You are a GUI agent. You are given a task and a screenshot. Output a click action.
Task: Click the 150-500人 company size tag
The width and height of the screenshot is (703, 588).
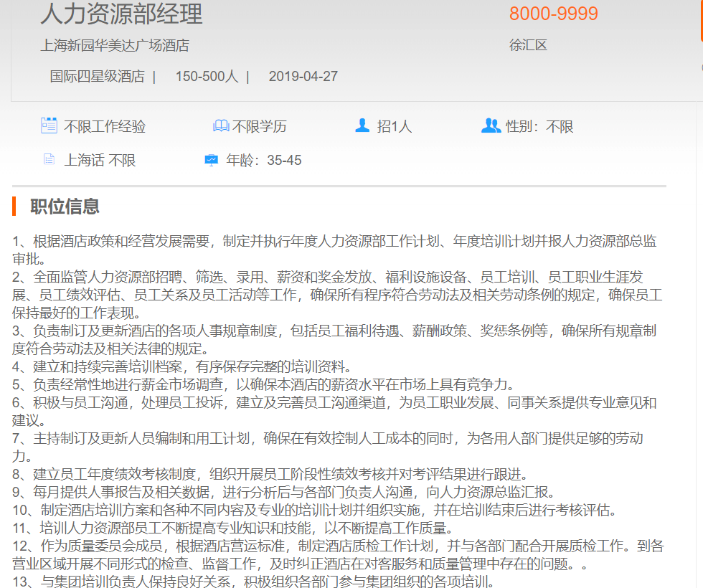pyautogui.click(x=206, y=77)
